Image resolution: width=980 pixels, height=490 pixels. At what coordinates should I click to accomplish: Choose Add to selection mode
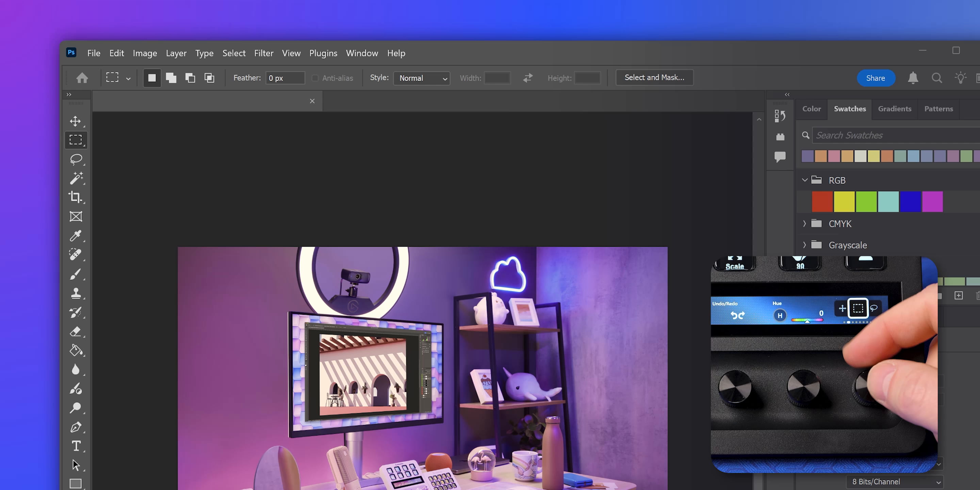(x=171, y=78)
